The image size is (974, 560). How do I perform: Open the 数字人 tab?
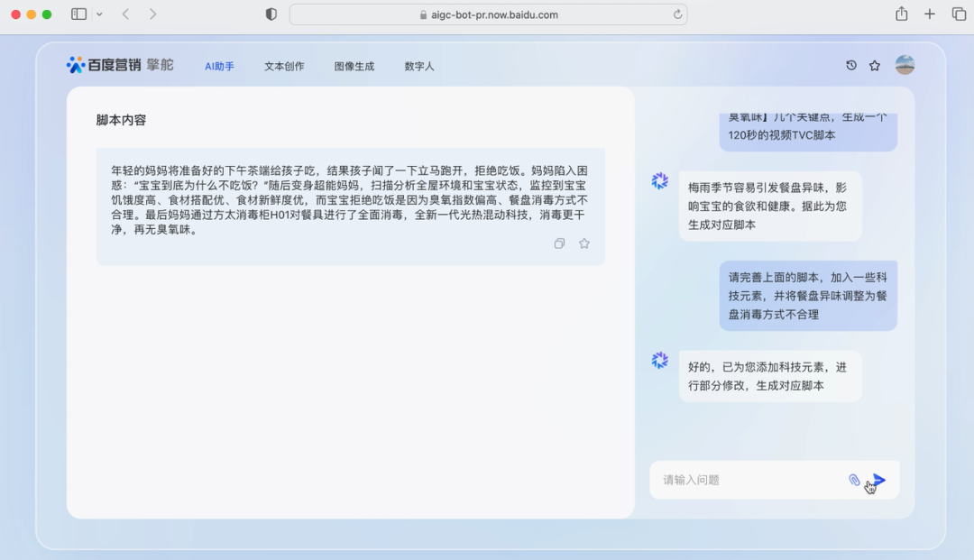tap(419, 66)
